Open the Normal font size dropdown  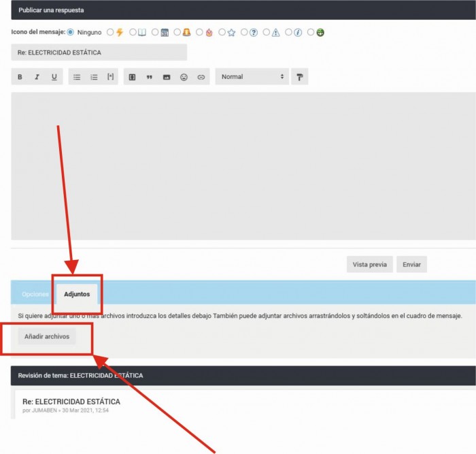(252, 77)
